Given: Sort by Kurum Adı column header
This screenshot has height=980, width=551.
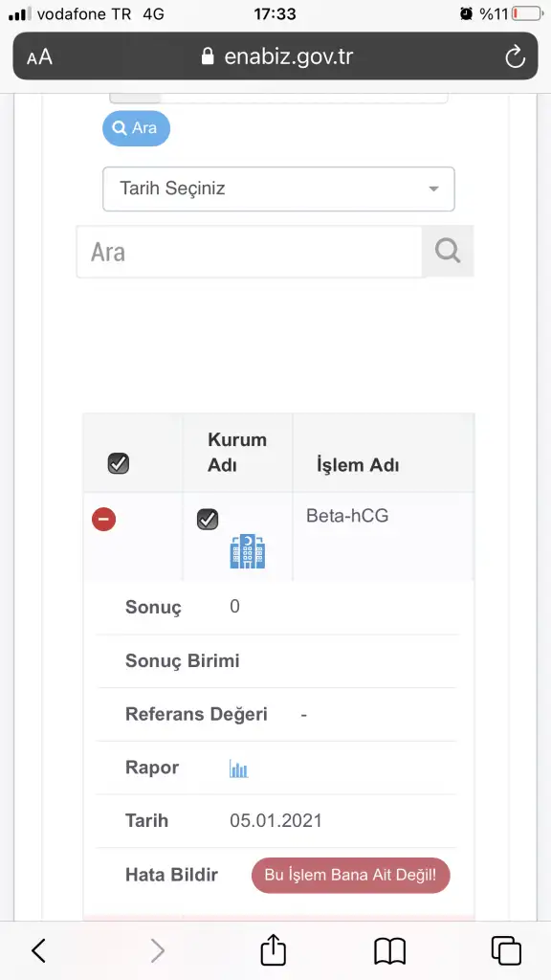Looking at the screenshot, I should pyautogui.click(x=237, y=452).
